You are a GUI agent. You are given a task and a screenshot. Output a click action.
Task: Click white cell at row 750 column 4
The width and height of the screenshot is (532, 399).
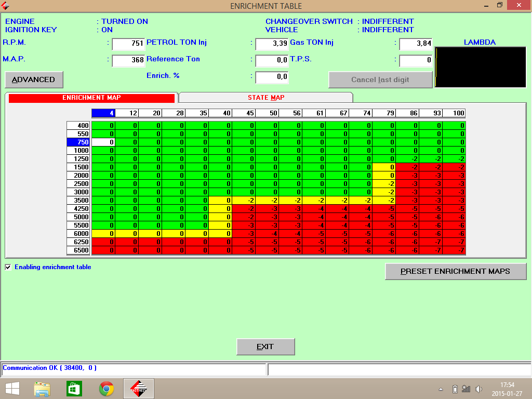click(x=103, y=142)
